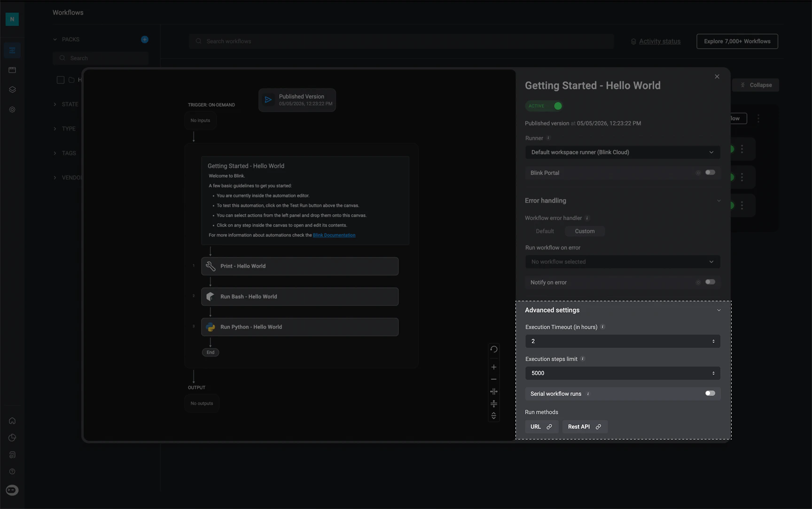Enable the Serial workflow runs toggle
The height and width of the screenshot is (509, 812).
[710, 393]
